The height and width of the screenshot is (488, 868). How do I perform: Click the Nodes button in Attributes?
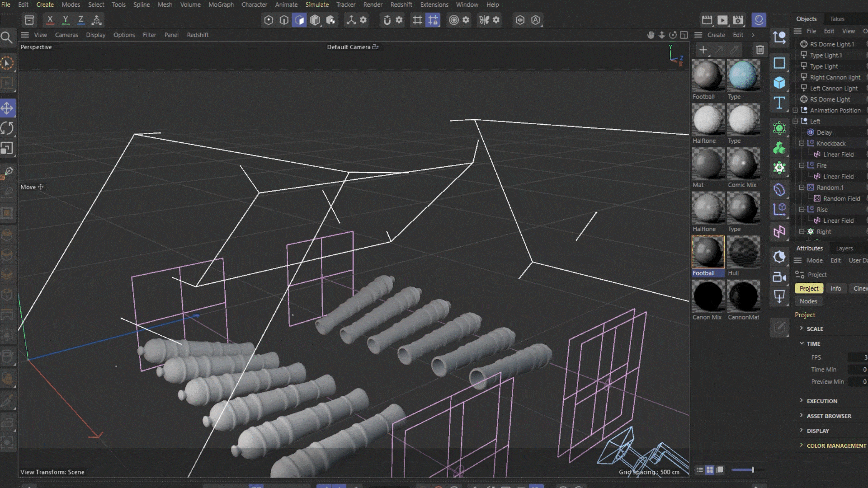tap(808, 301)
